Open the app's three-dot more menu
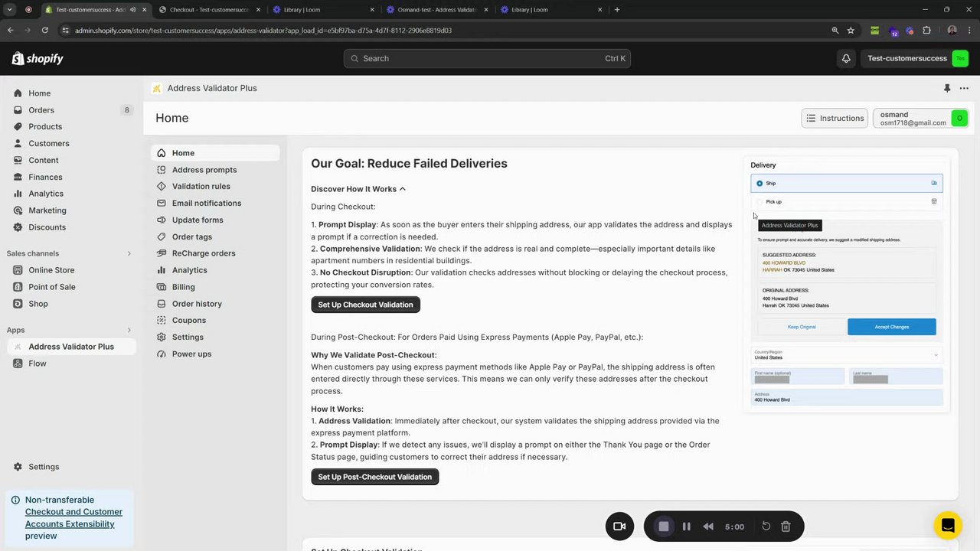Image resolution: width=980 pixels, height=551 pixels. pos(964,88)
